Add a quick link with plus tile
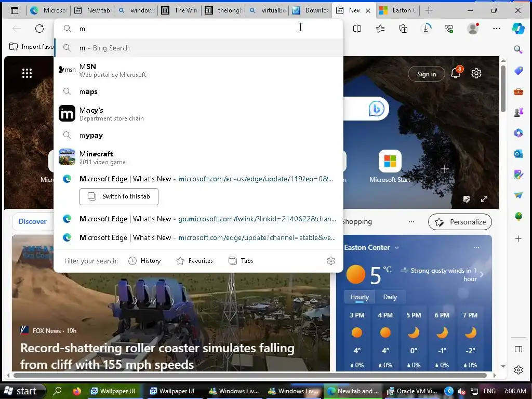Screen dimensions: 532x399 coord(445,169)
